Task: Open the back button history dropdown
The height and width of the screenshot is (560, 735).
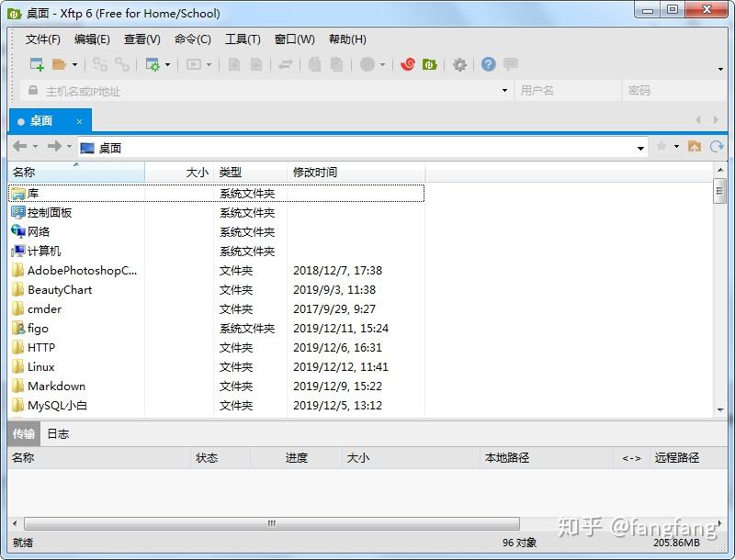Action: 33,147
